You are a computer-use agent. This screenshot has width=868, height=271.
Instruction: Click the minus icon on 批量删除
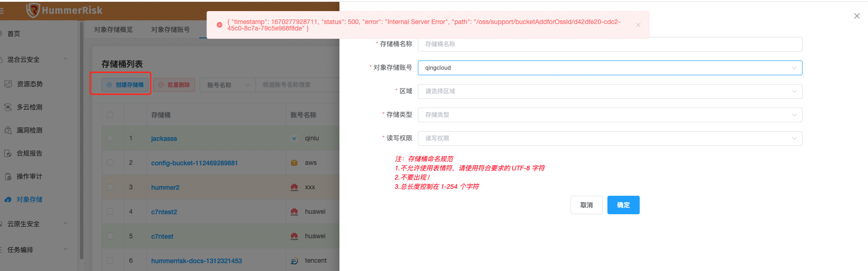(x=161, y=85)
